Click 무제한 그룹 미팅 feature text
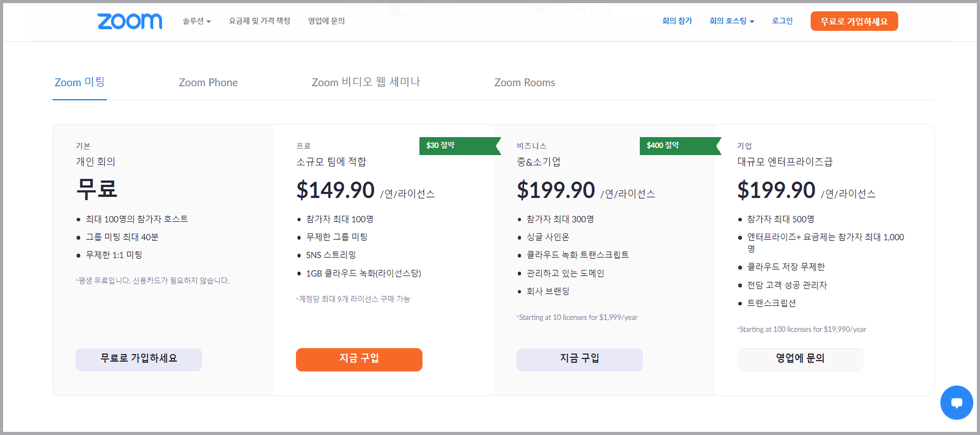 [x=337, y=237]
